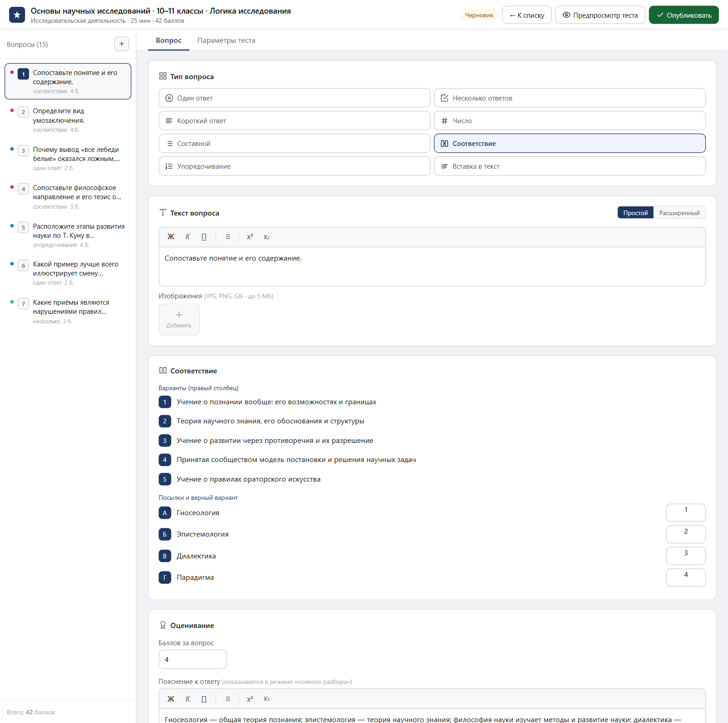Apply bold Ж in question text toolbar

(x=171, y=237)
